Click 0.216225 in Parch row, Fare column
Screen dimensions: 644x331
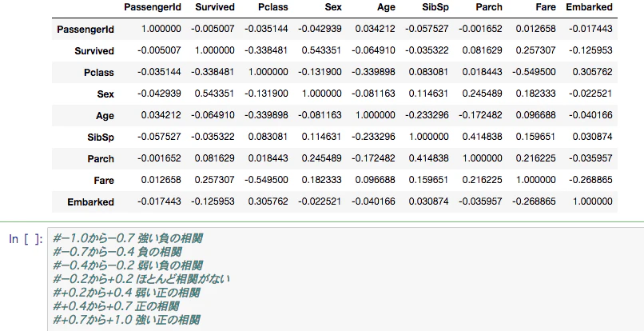tap(535, 158)
